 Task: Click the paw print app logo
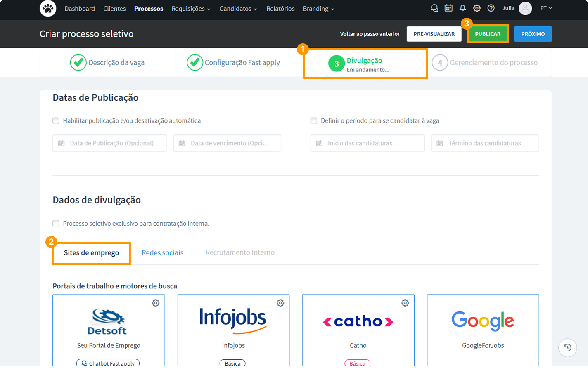click(48, 9)
